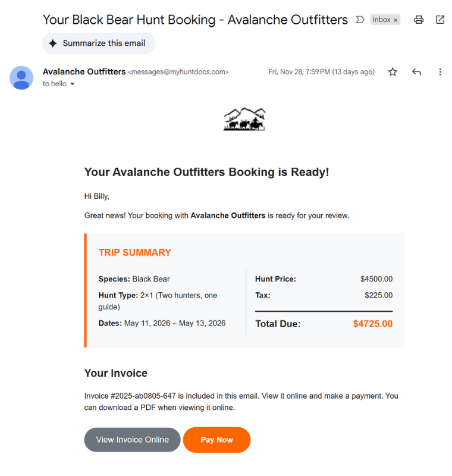
Task: Click the Summarize this email sparkle icon
Action: [54, 43]
